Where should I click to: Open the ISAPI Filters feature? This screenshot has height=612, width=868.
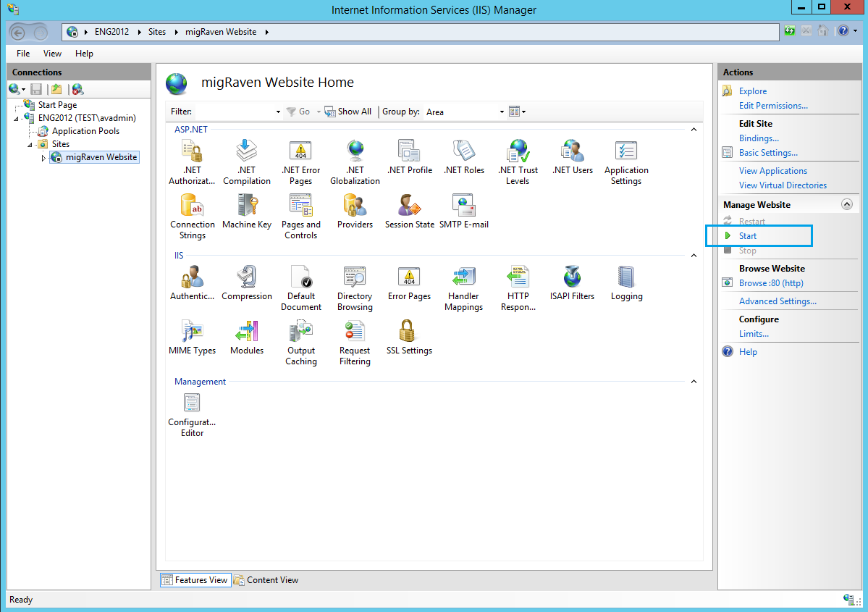pyautogui.click(x=572, y=283)
